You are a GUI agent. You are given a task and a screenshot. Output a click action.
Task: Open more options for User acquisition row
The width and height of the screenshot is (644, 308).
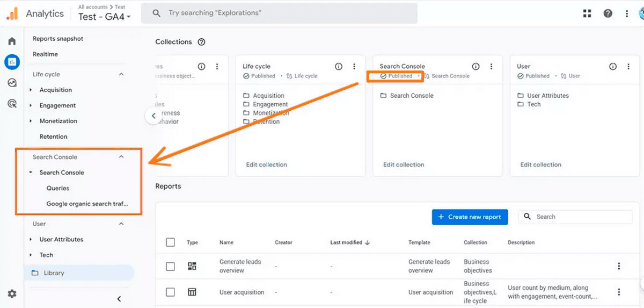click(x=619, y=292)
